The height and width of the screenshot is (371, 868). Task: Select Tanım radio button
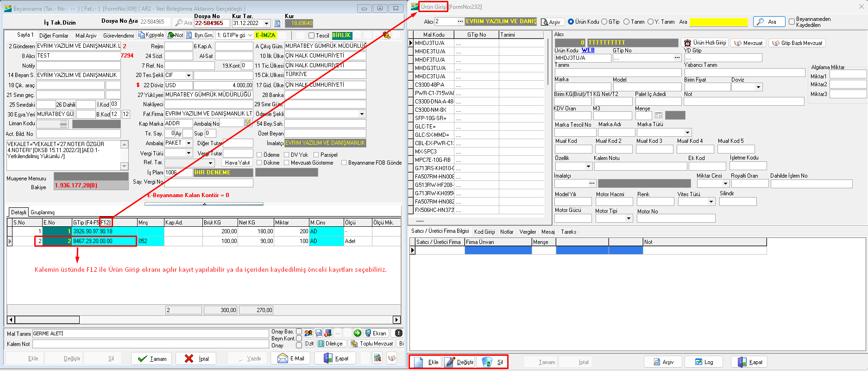pyautogui.click(x=626, y=22)
